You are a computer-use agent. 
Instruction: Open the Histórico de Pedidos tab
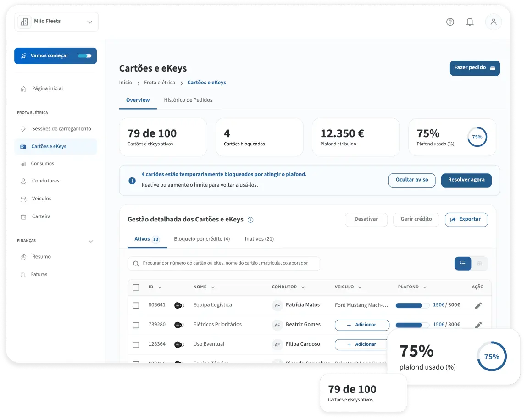point(188,100)
